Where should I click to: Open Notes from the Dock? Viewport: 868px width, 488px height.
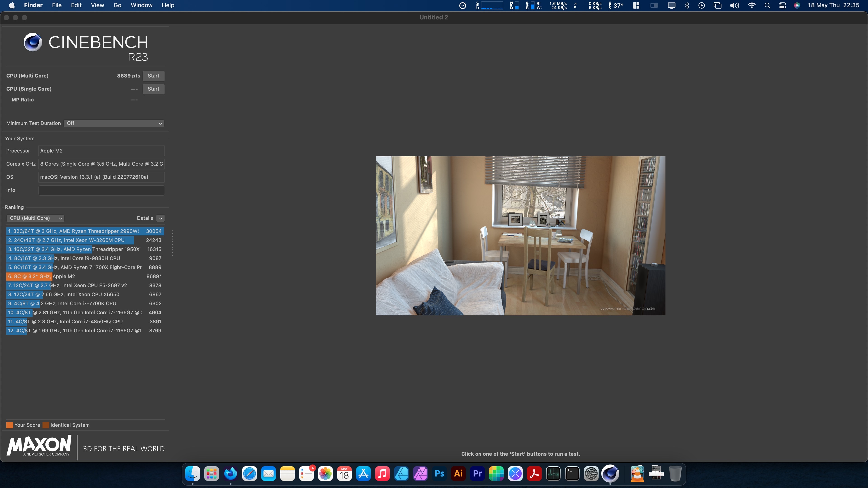click(288, 474)
